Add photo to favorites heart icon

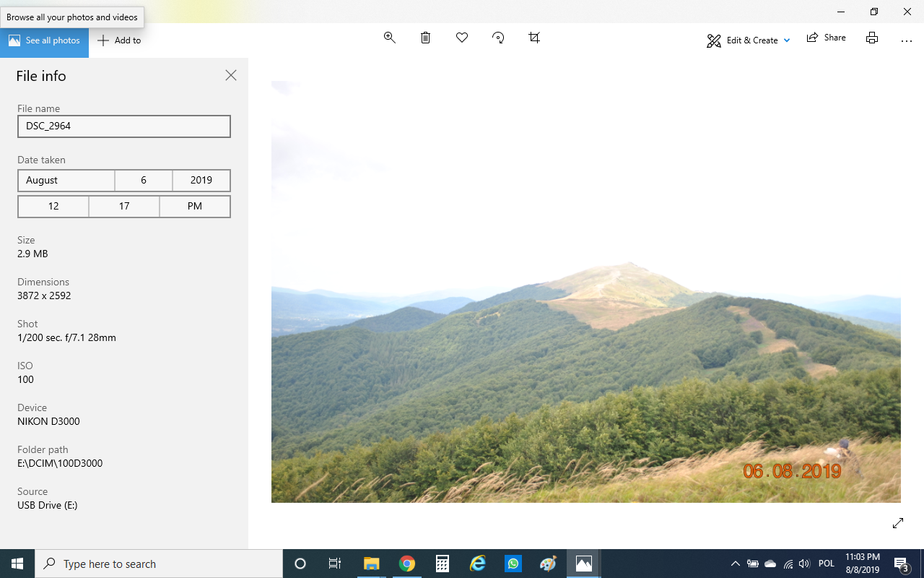tap(462, 38)
